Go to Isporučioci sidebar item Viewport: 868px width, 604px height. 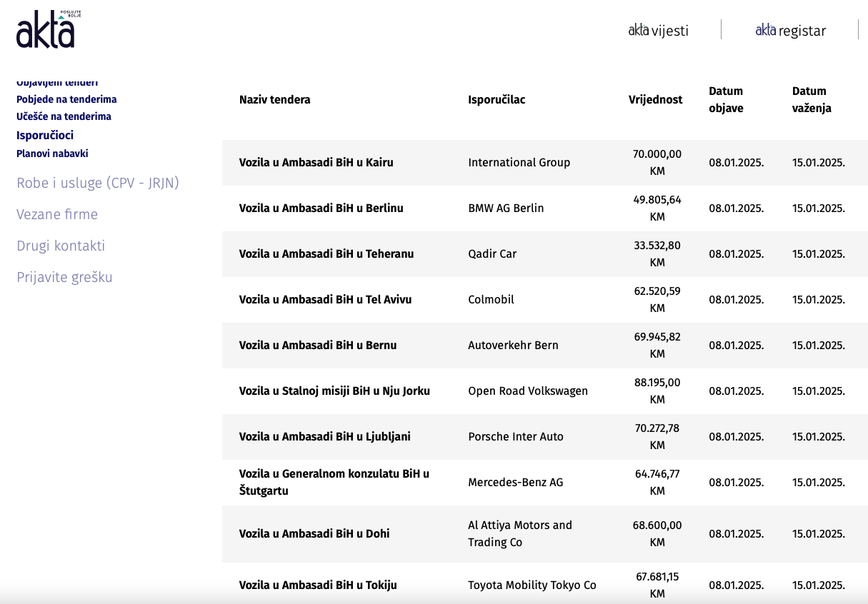(x=45, y=135)
